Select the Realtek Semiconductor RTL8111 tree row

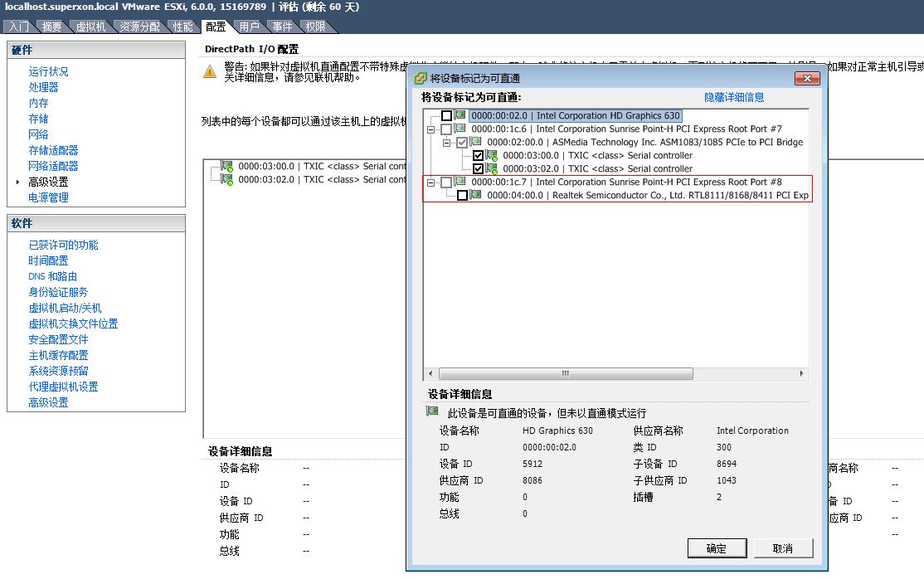[x=648, y=195]
